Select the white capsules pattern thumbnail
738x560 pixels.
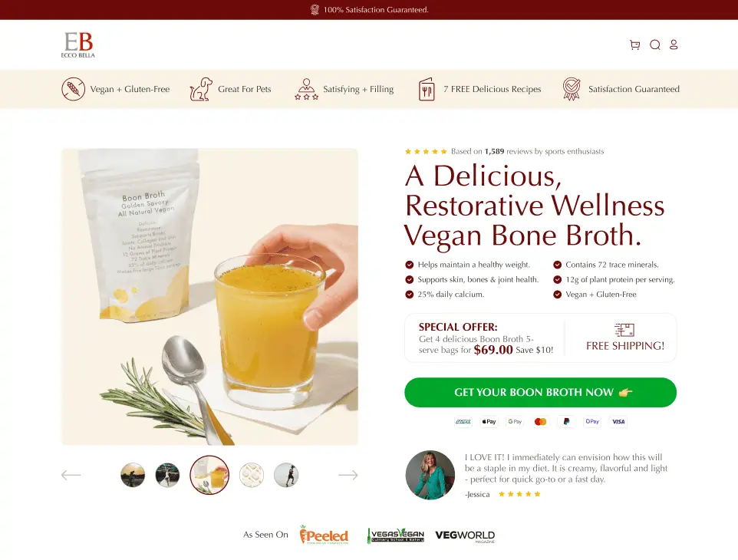tap(252, 475)
